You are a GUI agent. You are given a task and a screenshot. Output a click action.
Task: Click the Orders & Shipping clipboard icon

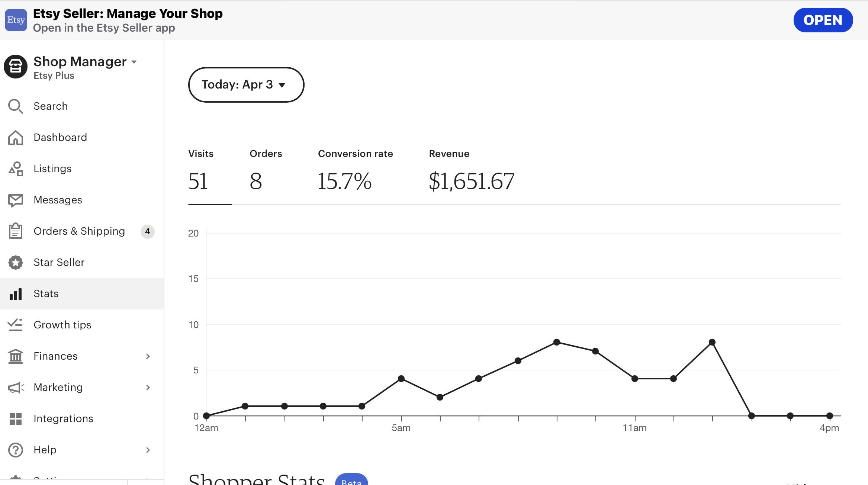pos(15,231)
